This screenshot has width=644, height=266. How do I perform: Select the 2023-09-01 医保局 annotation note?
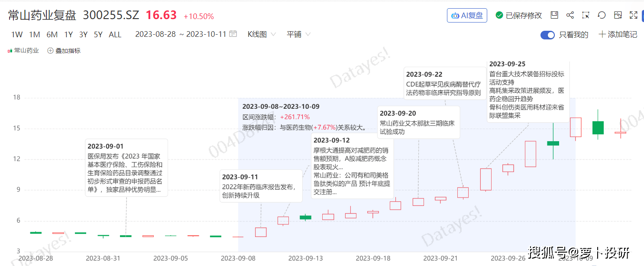tap(126, 168)
